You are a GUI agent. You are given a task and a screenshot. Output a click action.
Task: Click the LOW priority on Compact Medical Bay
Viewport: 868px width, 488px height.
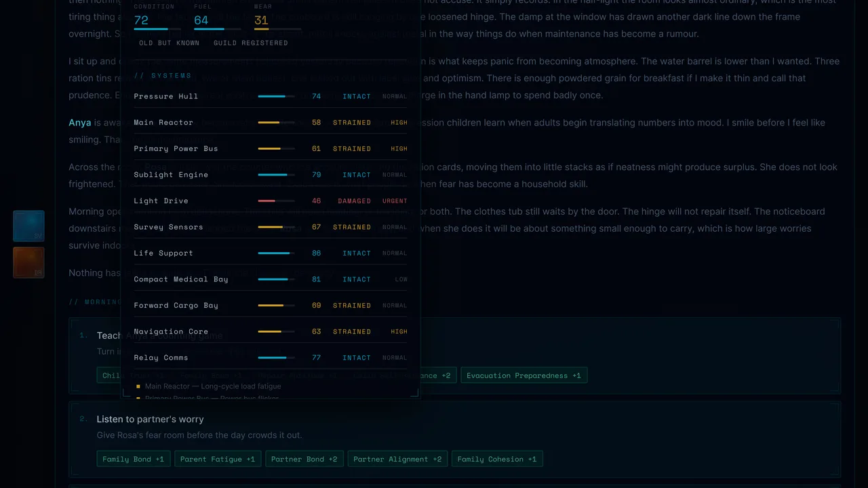pos(401,279)
